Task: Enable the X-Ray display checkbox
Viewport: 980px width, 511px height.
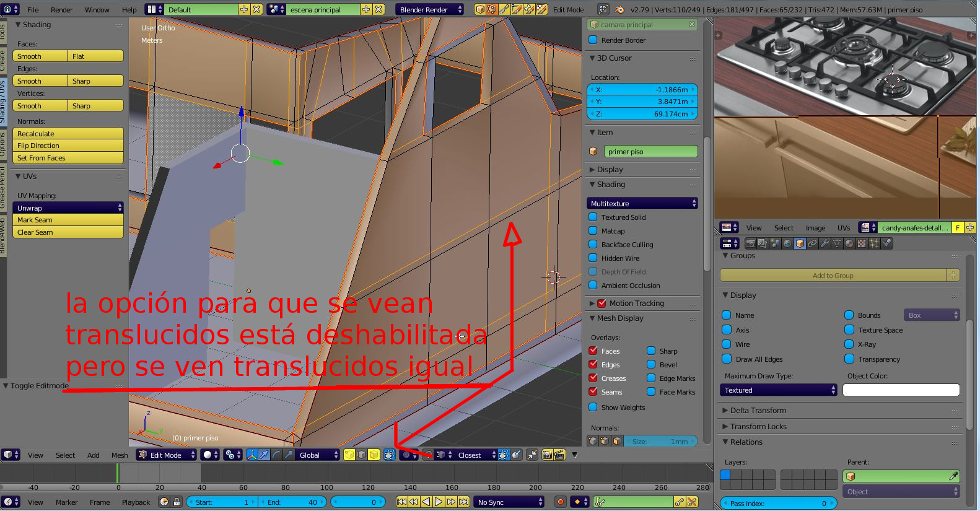Action: (x=849, y=344)
